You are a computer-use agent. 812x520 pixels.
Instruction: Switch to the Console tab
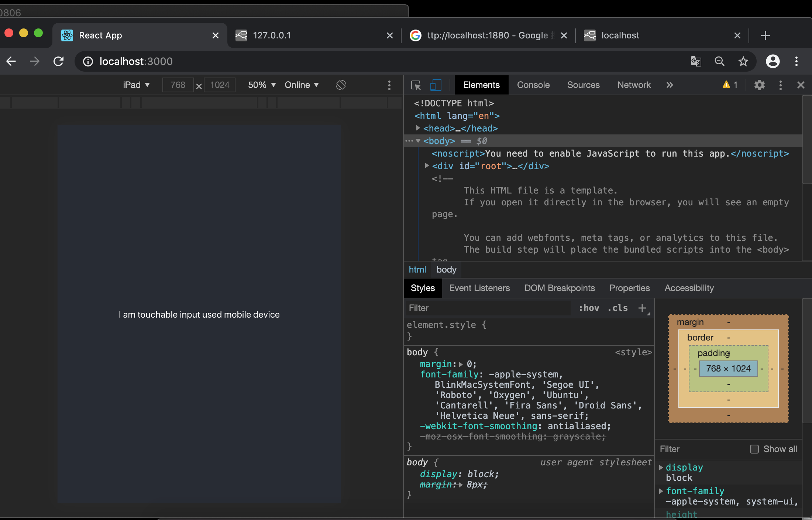533,85
